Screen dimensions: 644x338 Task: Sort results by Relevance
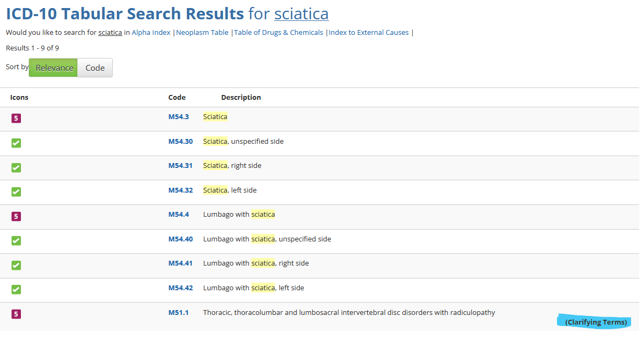(x=54, y=68)
